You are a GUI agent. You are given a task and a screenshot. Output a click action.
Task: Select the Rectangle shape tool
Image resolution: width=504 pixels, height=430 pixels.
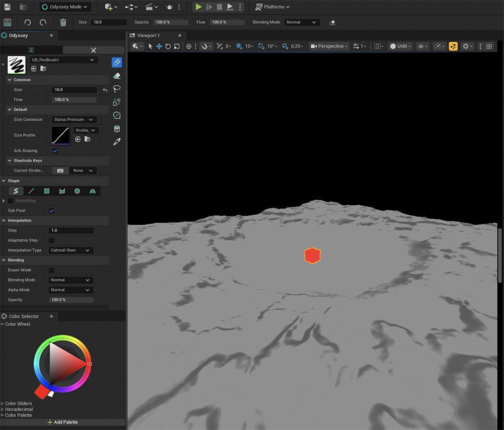(47, 191)
